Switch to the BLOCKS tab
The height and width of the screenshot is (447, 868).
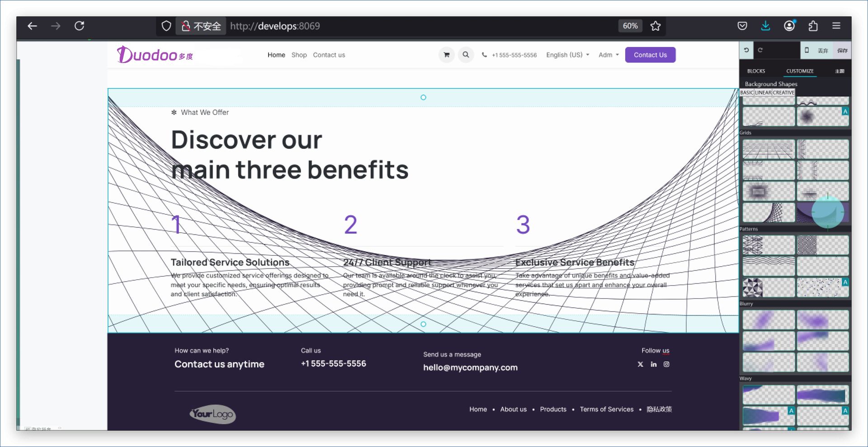[x=756, y=71]
